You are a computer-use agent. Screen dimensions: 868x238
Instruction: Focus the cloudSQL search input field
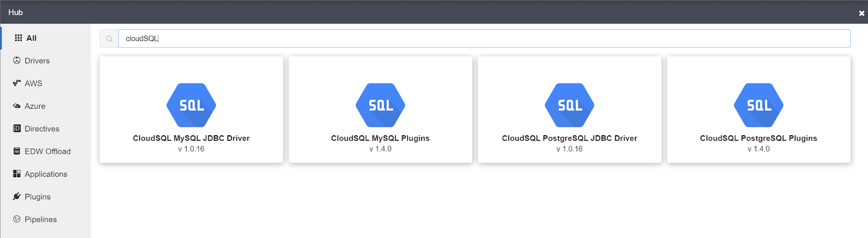tap(484, 39)
